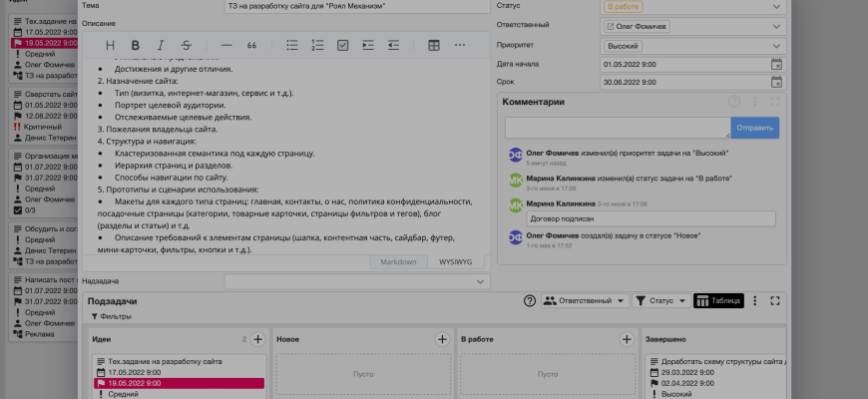
Task: Insert blockquote using the quote icon
Action: click(x=251, y=45)
